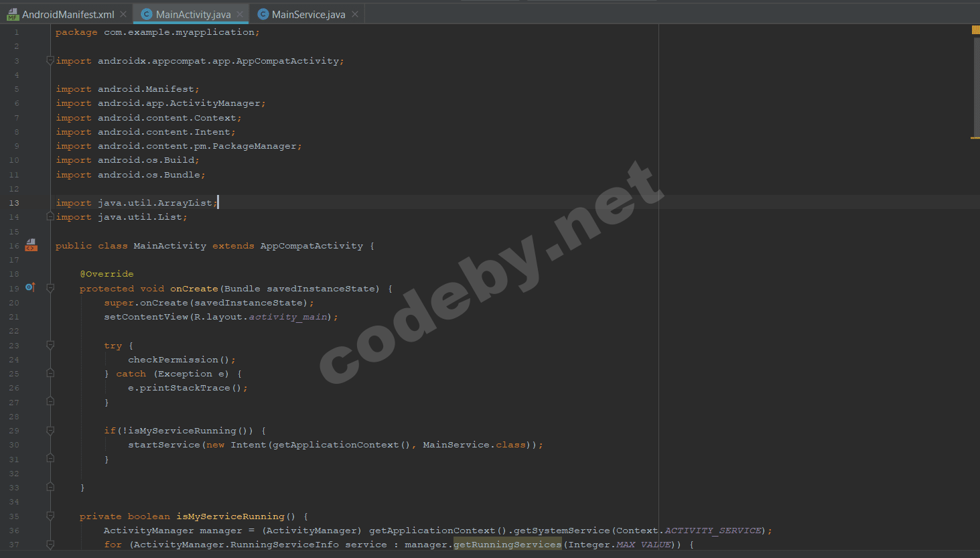Click the class icon on MainService.java tab

[x=263, y=14]
